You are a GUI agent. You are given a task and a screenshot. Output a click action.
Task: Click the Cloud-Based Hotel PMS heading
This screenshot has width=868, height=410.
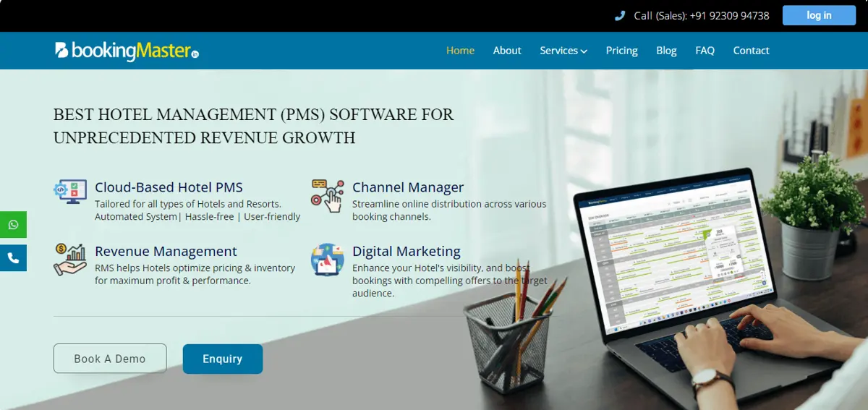[169, 187]
